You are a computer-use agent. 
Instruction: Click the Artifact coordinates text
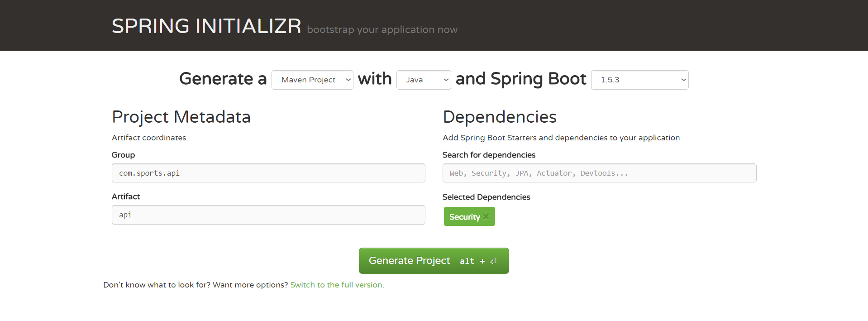click(x=149, y=138)
